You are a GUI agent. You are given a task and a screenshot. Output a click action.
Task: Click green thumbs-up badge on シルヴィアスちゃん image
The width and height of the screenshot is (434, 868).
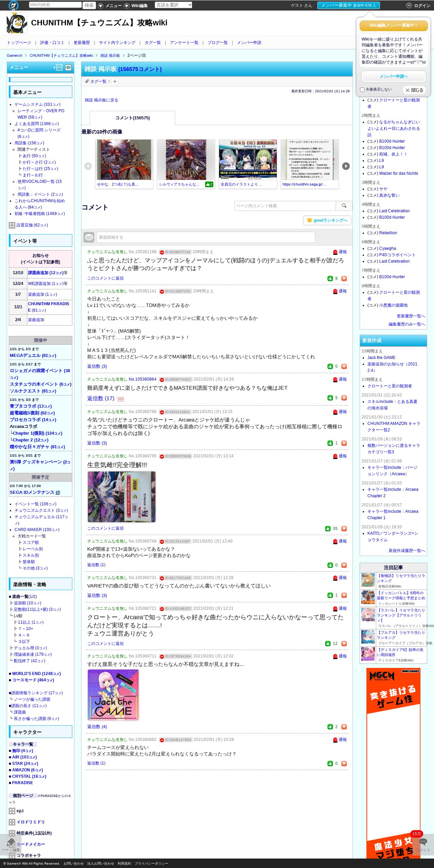(209, 185)
